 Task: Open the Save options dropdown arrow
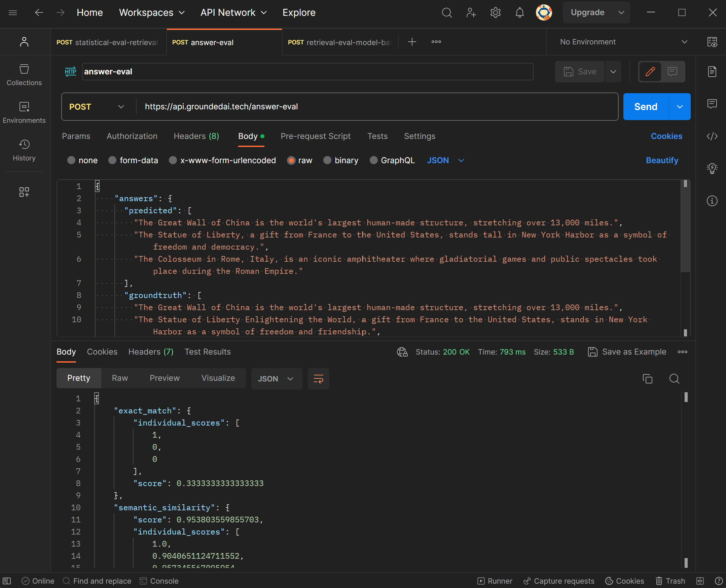(x=613, y=71)
